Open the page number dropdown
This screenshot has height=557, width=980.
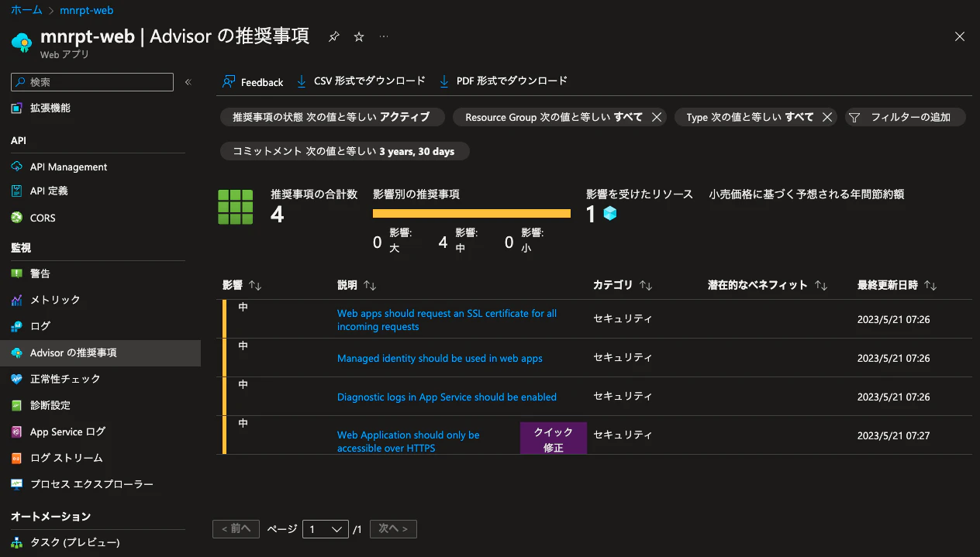[x=326, y=529]
